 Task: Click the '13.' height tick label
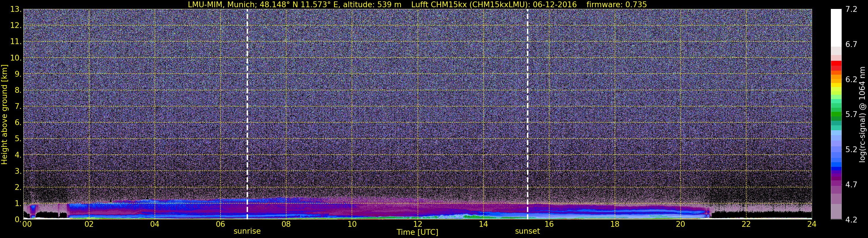(x=16, y=9)
